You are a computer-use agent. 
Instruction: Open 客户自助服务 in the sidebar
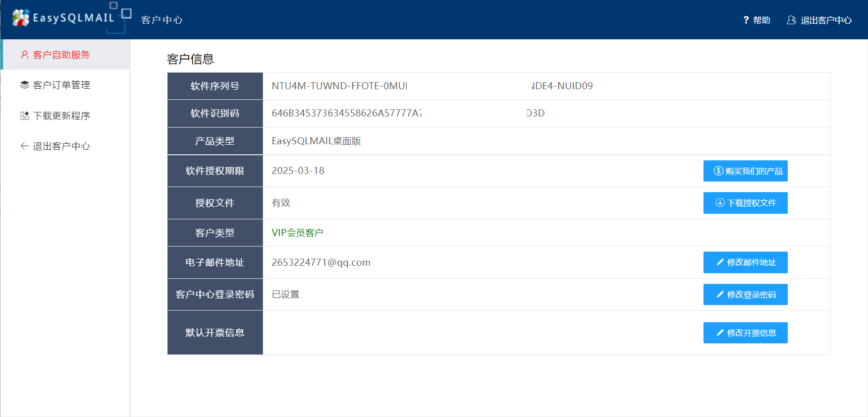pos(66,54)
